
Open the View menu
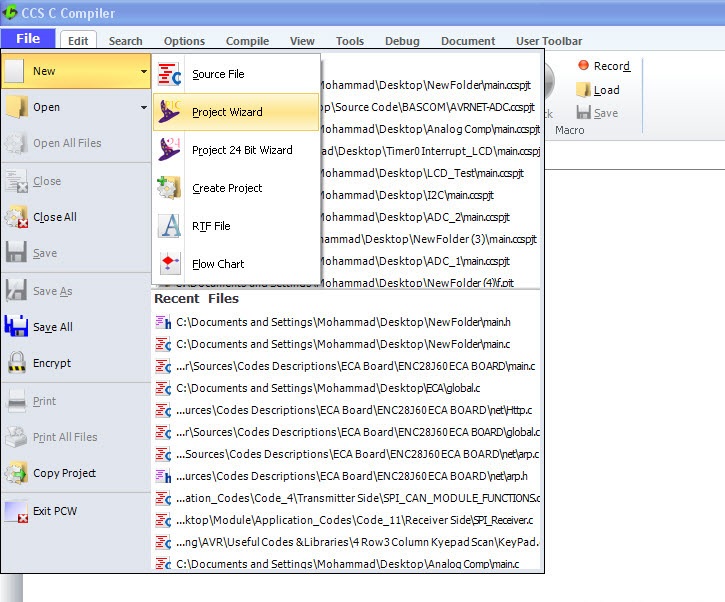tap(302, 41)
